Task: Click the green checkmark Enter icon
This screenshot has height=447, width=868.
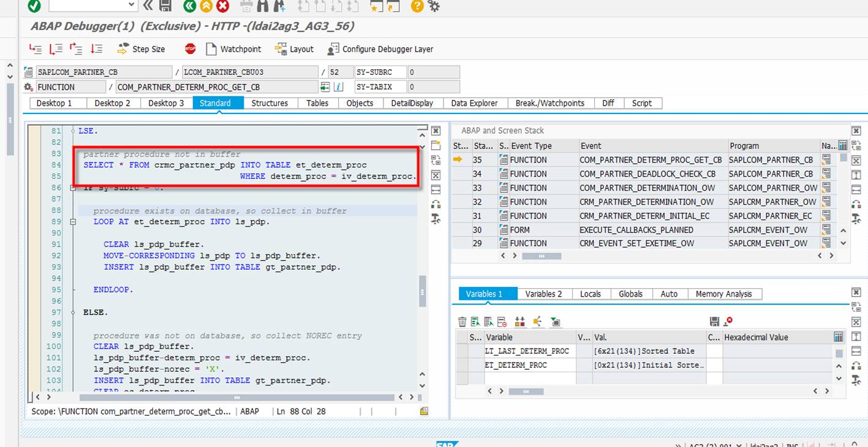Action: [34, 6]
